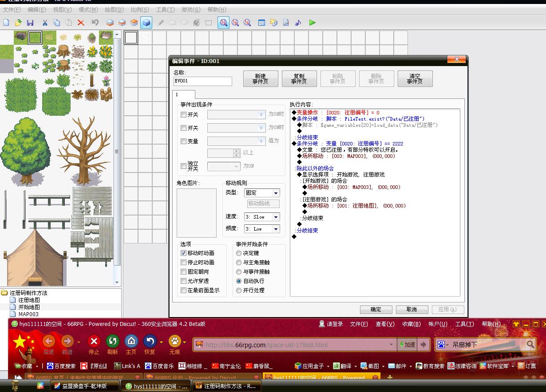The image size is (546, 392).
Task: Open the 工具(T) menu in RPG Maker
Action: (x=165, y=9)
